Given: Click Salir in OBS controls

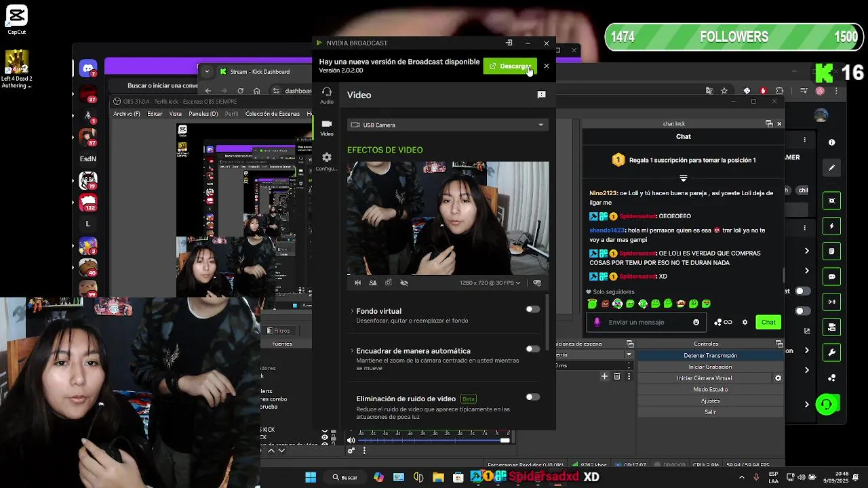Looking at the screenshot, I should click(710, 412).
